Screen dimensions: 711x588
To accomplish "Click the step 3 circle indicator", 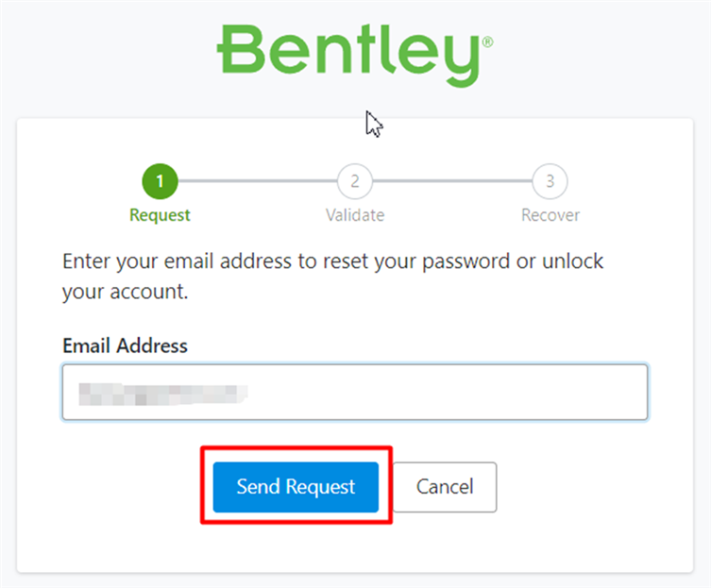I will (550, 181).
